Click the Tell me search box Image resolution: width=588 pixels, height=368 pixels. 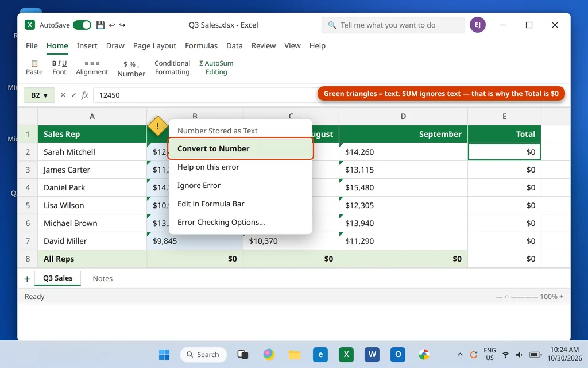(x=393, y=25)
